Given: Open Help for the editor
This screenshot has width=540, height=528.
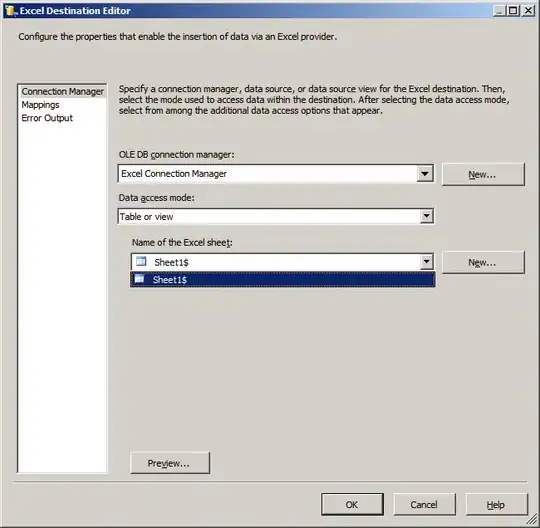Looking at the screenshot, I should (x=497, y=505).
